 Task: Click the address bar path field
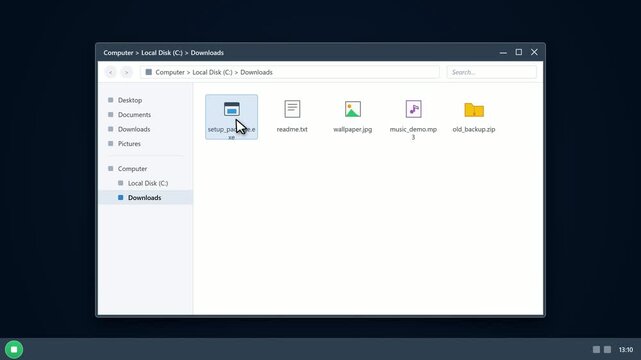click(x=290, y=72)
